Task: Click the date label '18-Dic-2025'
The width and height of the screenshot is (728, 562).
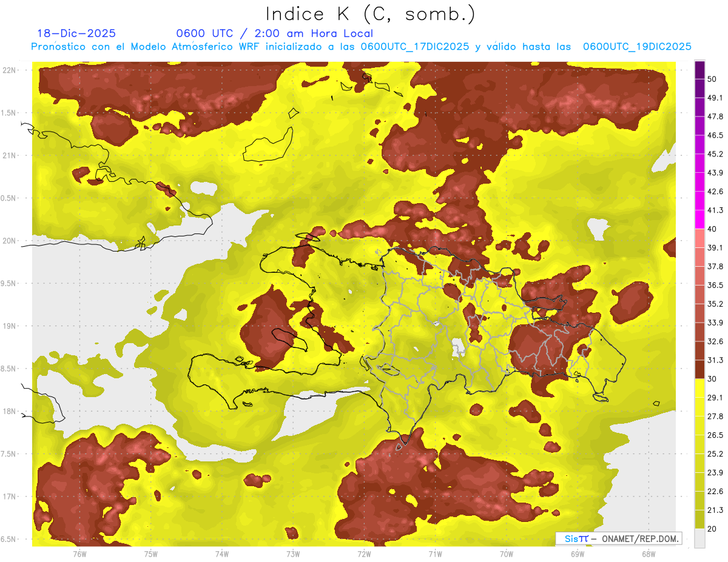Action: [x=76, y=33]
